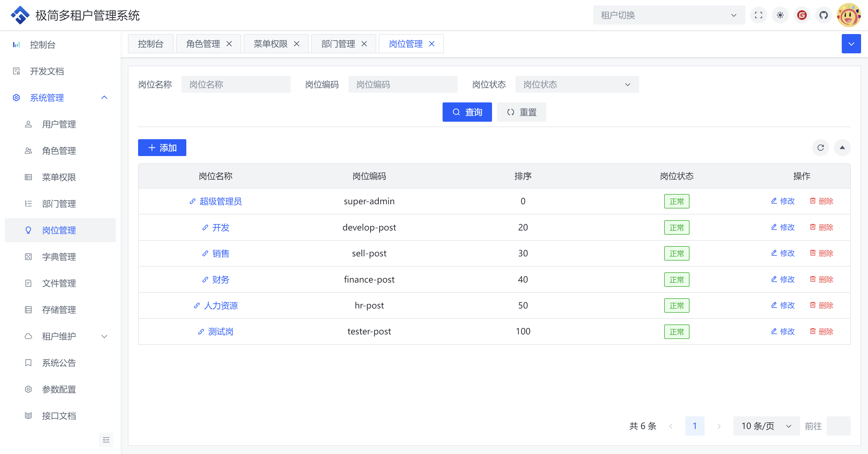
Task: Open the Gitee repository icon
Action: [x=802, y=15]
